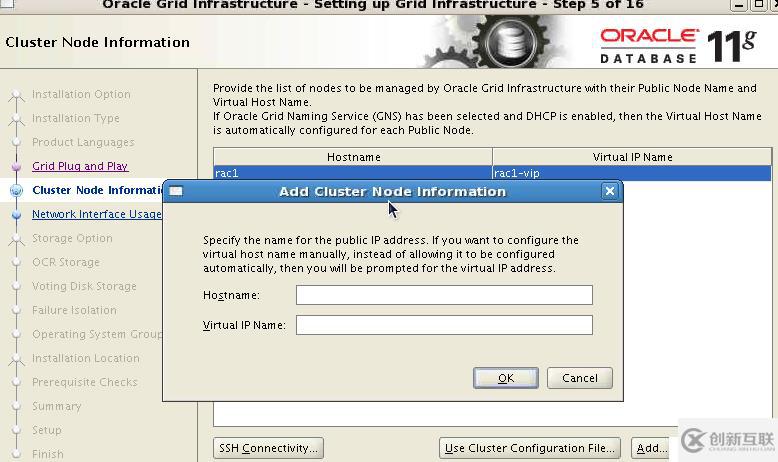This screenshot has width=778, height=462.
Task: Click the Cluster Node Information step icon
Action: [16, 190]
